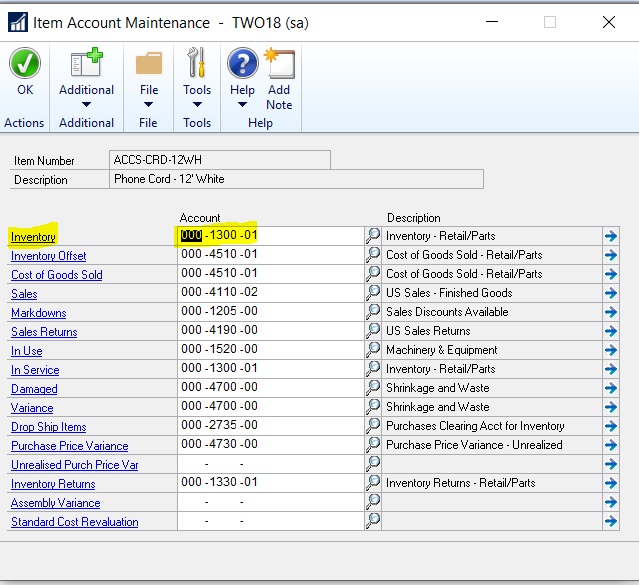Click lookup magnifier for Drop Ship Items

[373, 426]
